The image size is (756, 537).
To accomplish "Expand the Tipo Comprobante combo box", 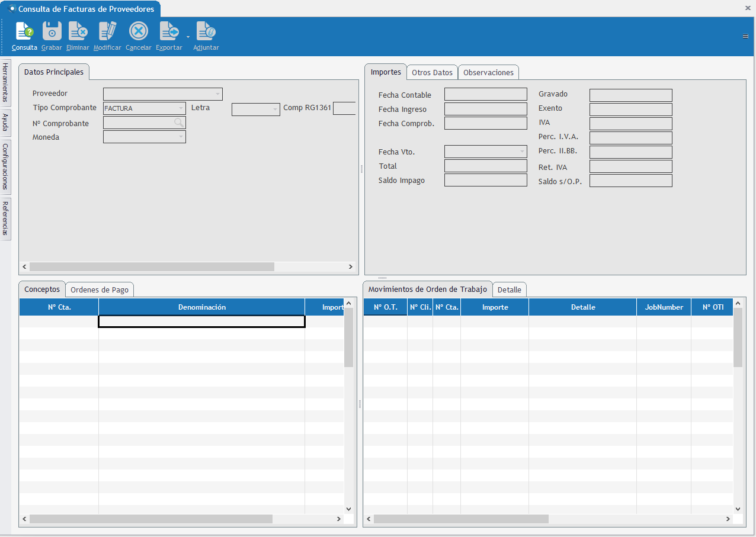I will pyautogui.click(x=181, y=108).
